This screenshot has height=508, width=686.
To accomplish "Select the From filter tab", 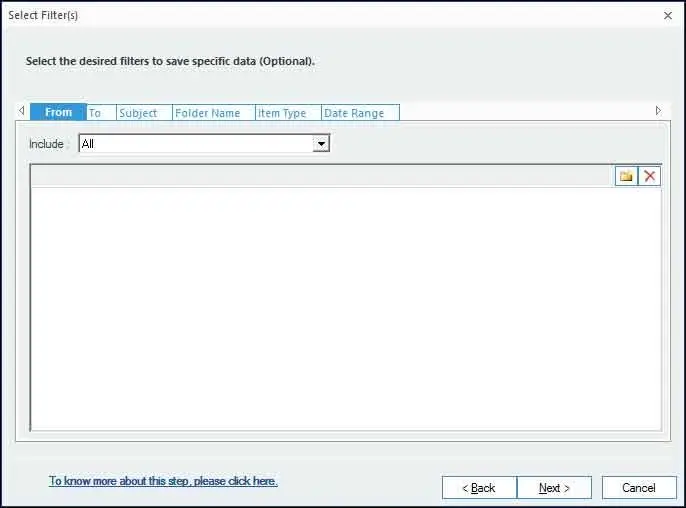I will 58,112.
